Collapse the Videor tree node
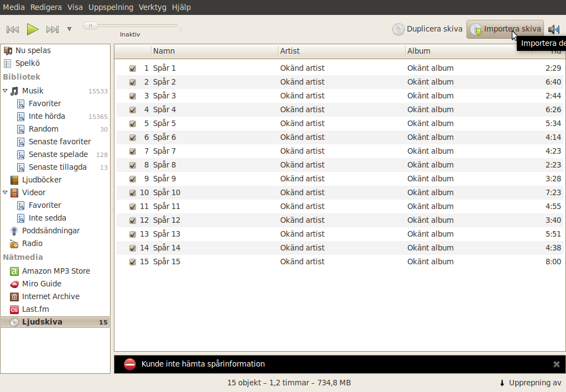Viewport: 566px width, 392px height. click(x=5, y=192)
